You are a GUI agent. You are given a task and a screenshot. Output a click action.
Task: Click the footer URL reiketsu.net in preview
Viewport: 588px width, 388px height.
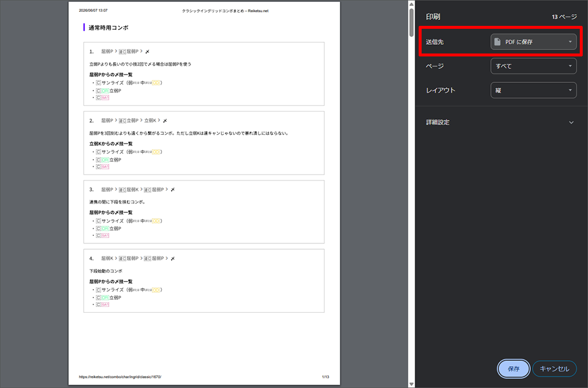click(x=120, y=377)
